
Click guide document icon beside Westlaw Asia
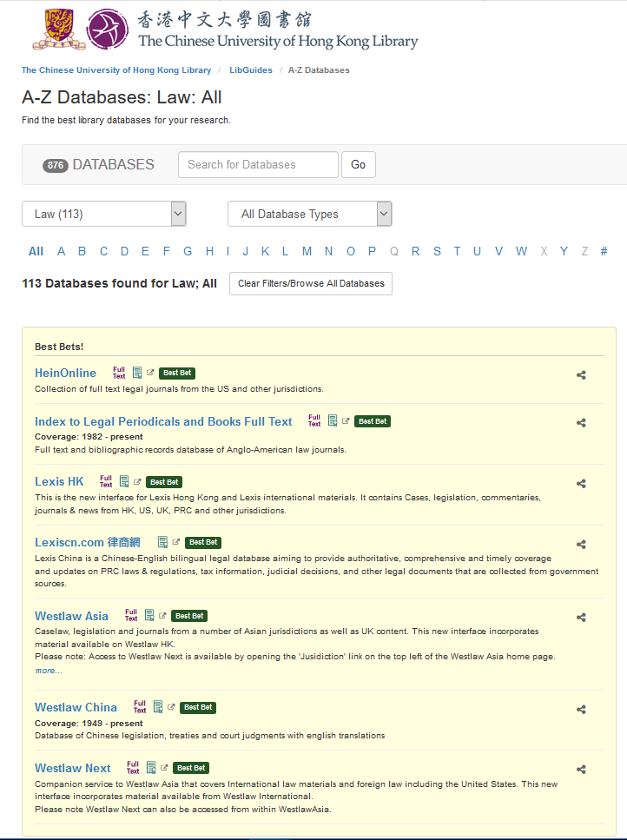point(149,616)
